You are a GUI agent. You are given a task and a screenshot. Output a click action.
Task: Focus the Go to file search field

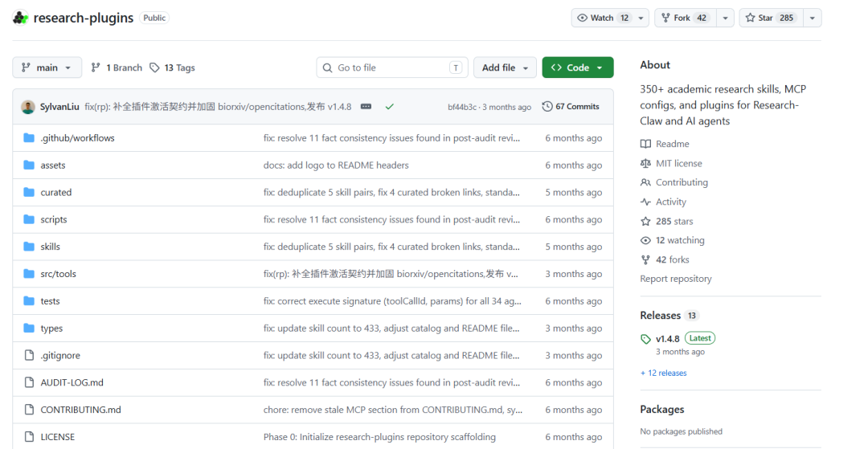pyautogui.click(x=392, y=67)
